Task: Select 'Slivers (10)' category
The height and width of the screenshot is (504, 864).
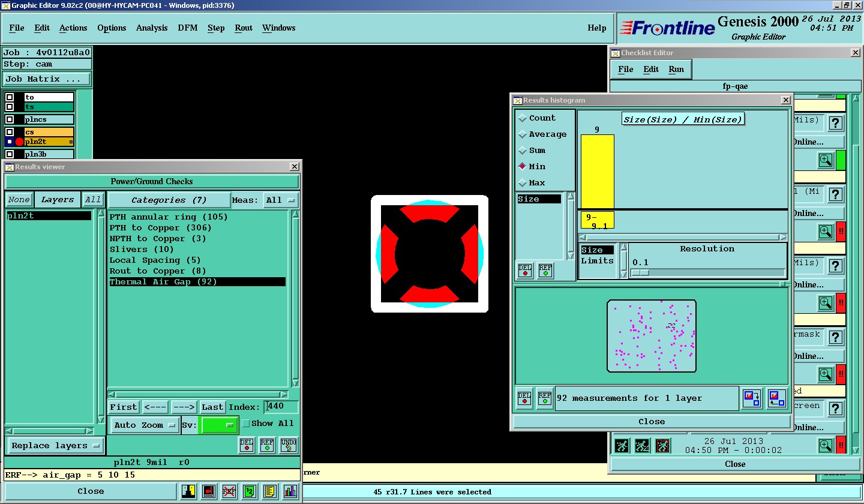Action: click(142, 249)
